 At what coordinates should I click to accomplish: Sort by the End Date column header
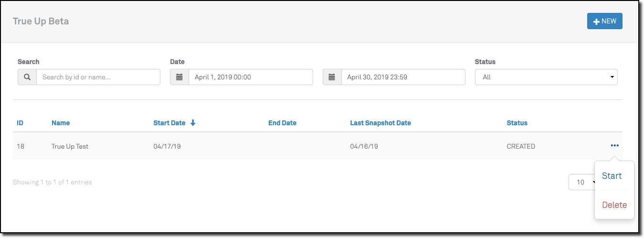click(282, 123)
